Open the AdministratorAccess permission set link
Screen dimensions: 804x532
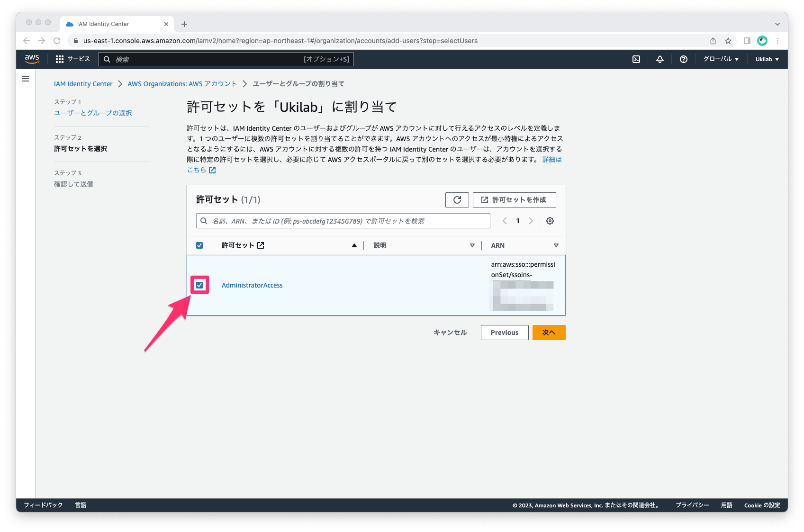(x=252, y=285)
